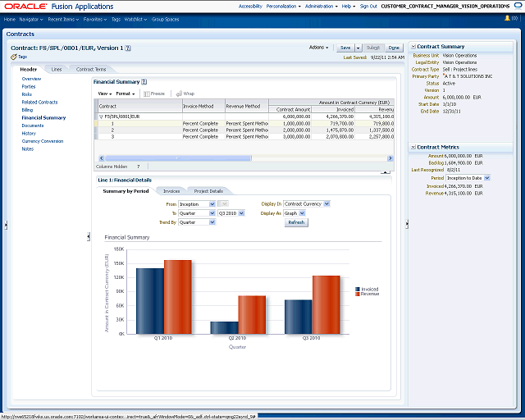The width and height of the screenshot is (525, 420).
Task: Click the Done button
Action: [x=394, y=48]
